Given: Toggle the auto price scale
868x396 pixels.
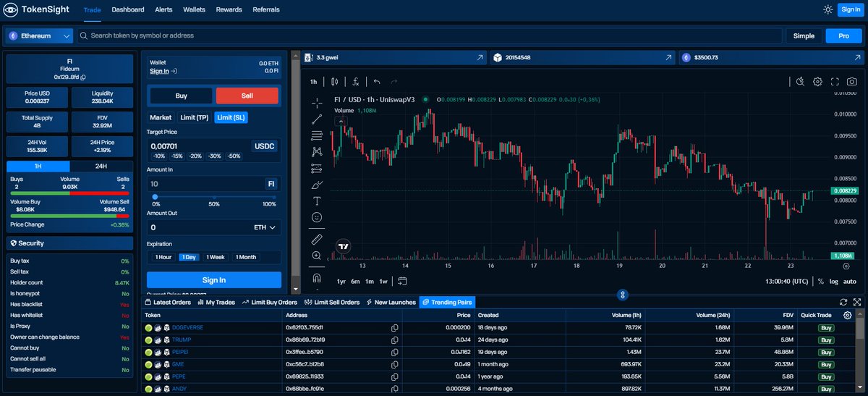Looking at the screenshot, I should coord(850,281).
